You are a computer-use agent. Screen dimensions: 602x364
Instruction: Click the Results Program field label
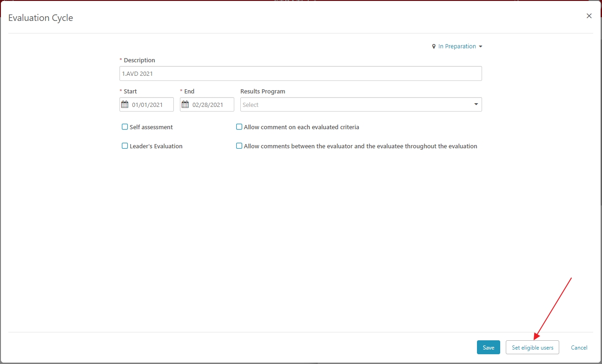[x=263, y=92]
